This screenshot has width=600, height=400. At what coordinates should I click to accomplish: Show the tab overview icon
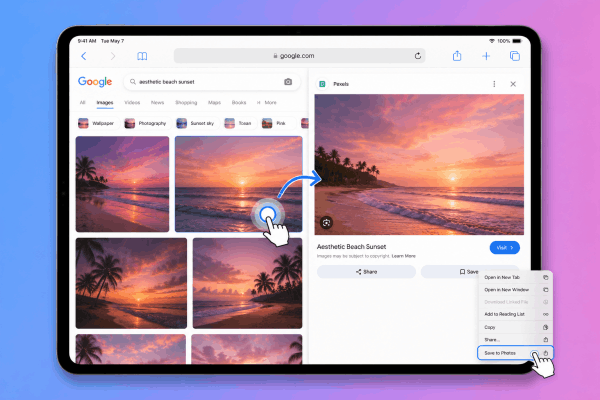[515, 56]
